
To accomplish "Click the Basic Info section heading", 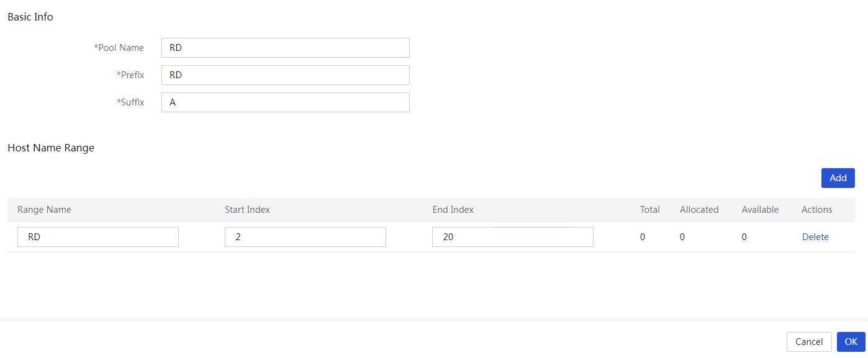I will 30,17.
